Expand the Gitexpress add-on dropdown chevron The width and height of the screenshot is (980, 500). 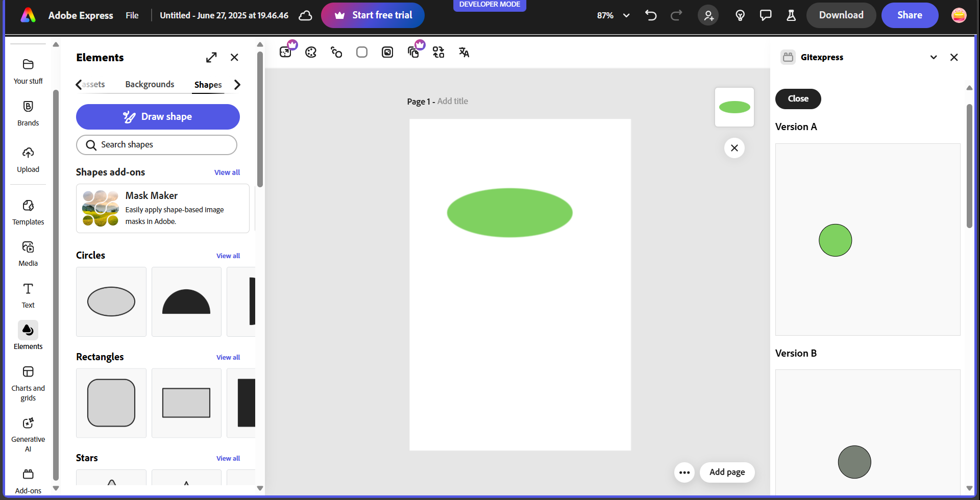point(934,57)
